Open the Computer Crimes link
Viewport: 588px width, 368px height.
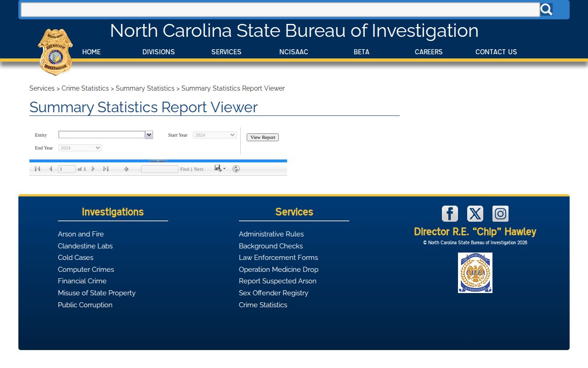[86, 270]
